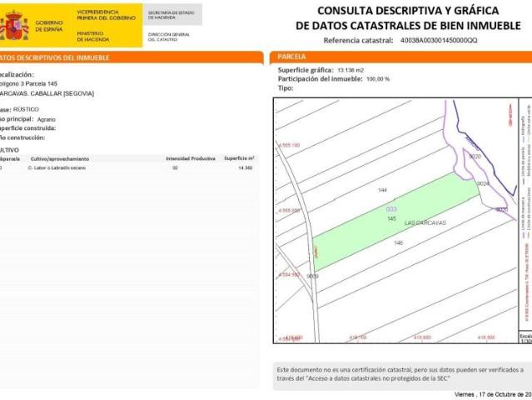The image size is (532, 400).
Task: Click the 'LAS CARCAVAS' place name on map
Action: 425,223
